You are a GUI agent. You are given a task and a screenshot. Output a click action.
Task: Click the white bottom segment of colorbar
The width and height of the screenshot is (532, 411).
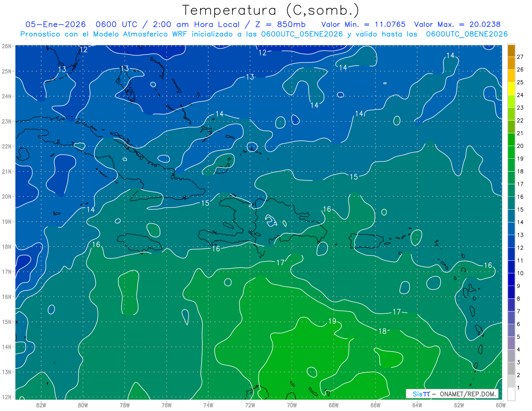click(x=512, y=394)
